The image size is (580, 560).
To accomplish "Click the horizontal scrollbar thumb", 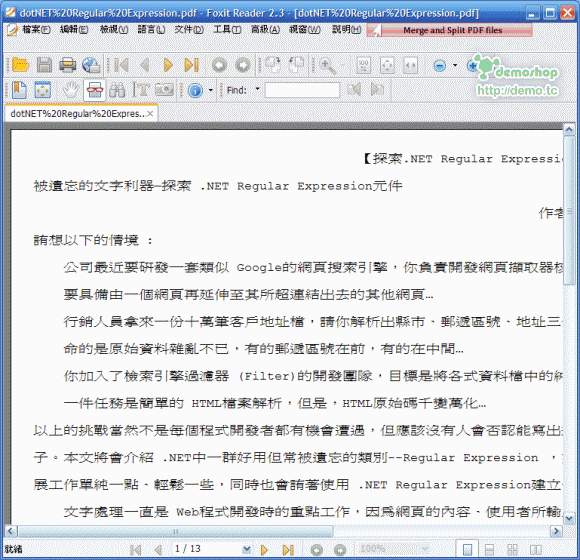I will [175, 532].
